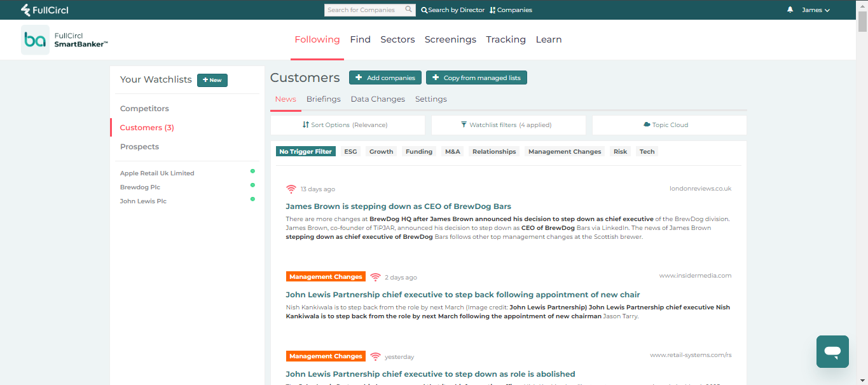This screenshot has width=868, height=385.
Task: Select the No Trigger Filter chip
Action: tap(306, 152)
